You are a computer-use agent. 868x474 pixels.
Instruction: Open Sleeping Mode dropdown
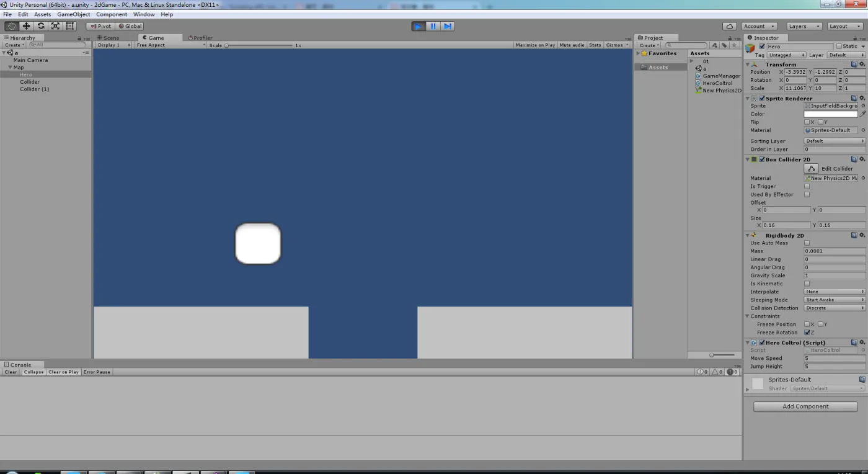pyautogui.click(x=835, y=300)
